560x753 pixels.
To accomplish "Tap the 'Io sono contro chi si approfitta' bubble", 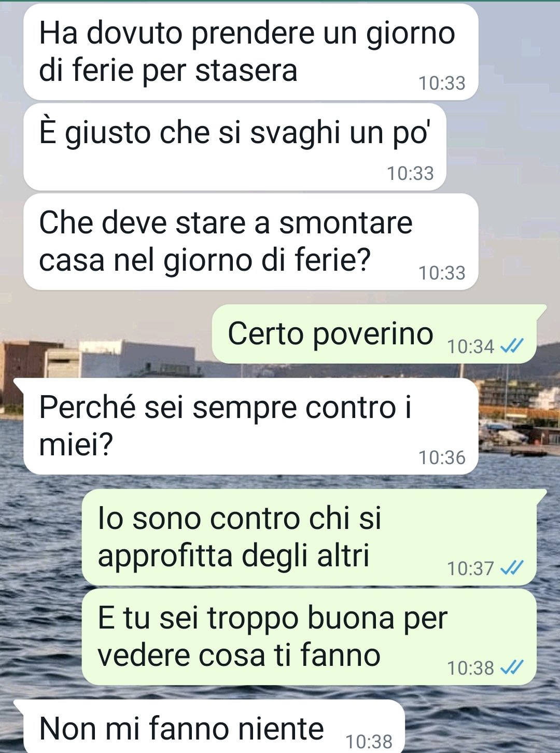I will (x=309, y=537).
